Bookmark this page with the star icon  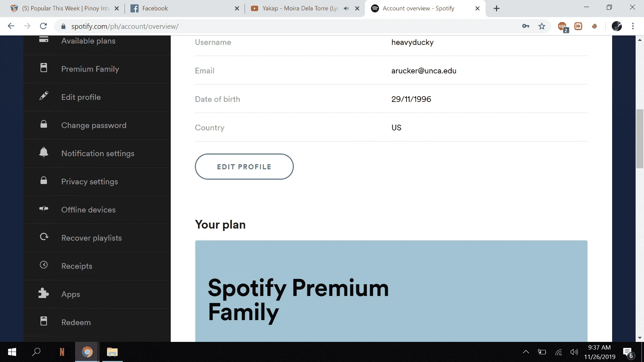click(542, 26)
